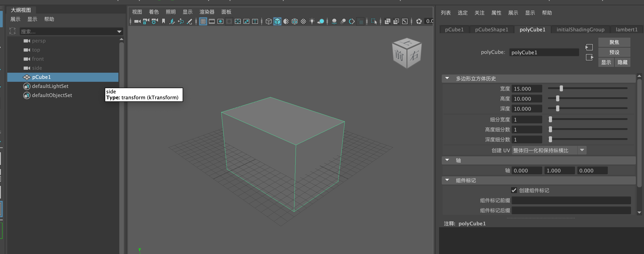644x254 pixels.
Task: Uncheck the 创建组件标记 checkbox
Action: 514,190
